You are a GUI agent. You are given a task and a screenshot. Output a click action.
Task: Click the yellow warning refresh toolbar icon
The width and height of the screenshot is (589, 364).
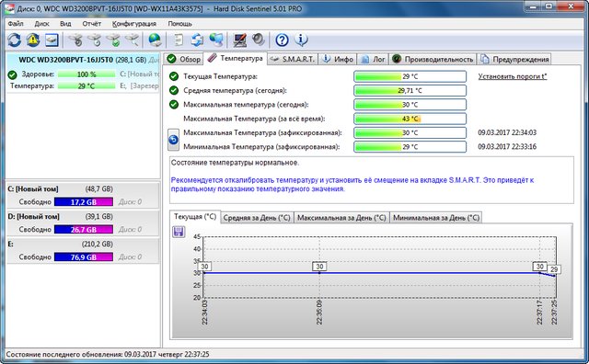coord(33,40)
